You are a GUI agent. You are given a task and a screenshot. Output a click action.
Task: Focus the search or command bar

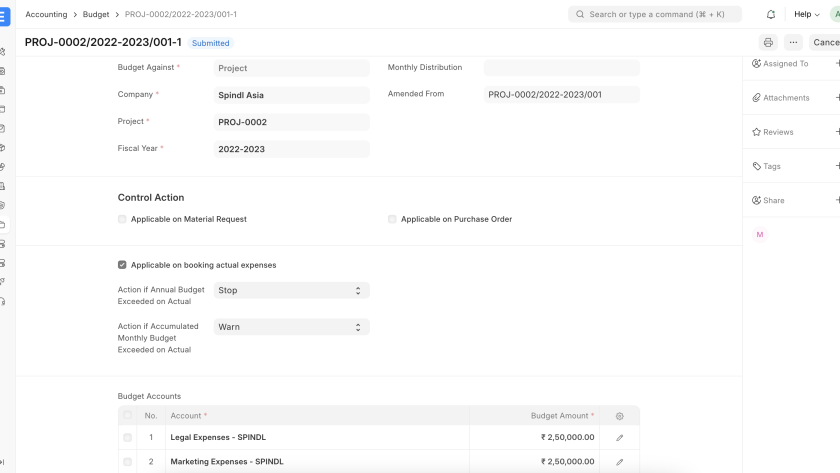[x=655, y=15]
